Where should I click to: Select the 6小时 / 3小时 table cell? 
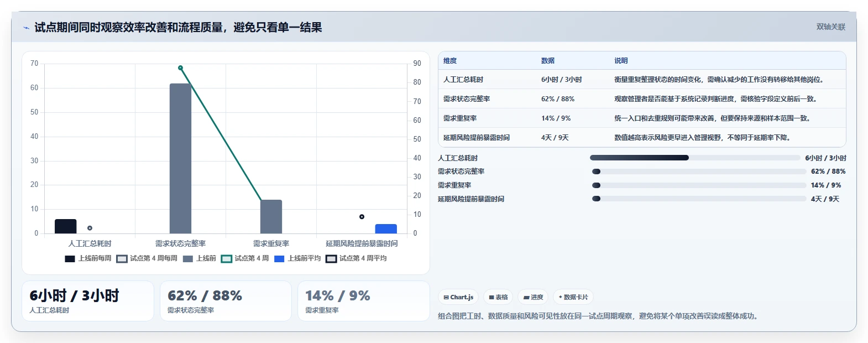coord(562,80)
